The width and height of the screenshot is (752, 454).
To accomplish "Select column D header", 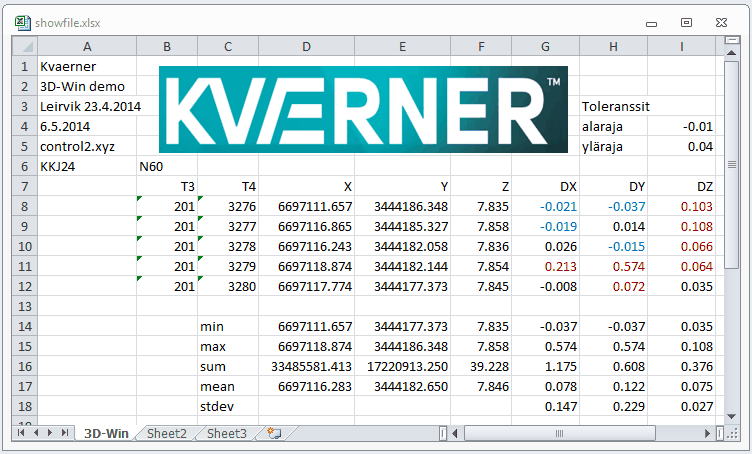I will tap(306, 46).
